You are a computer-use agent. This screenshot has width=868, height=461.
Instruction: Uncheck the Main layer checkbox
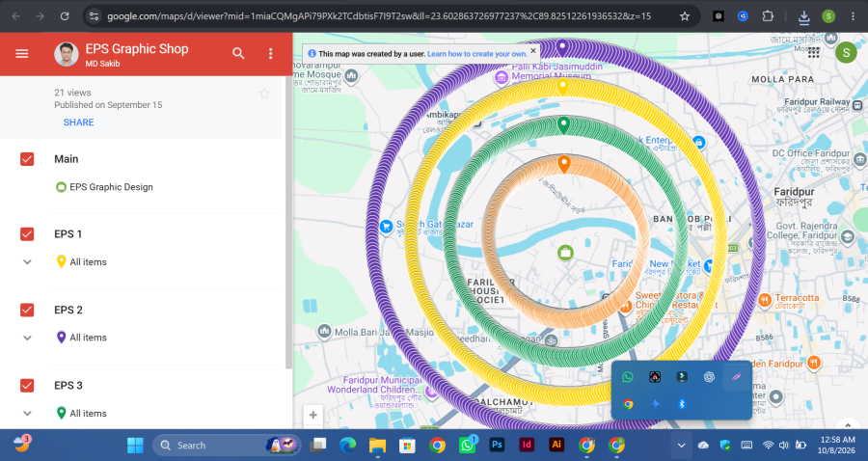pyautogui.click(x=27, y=159)
